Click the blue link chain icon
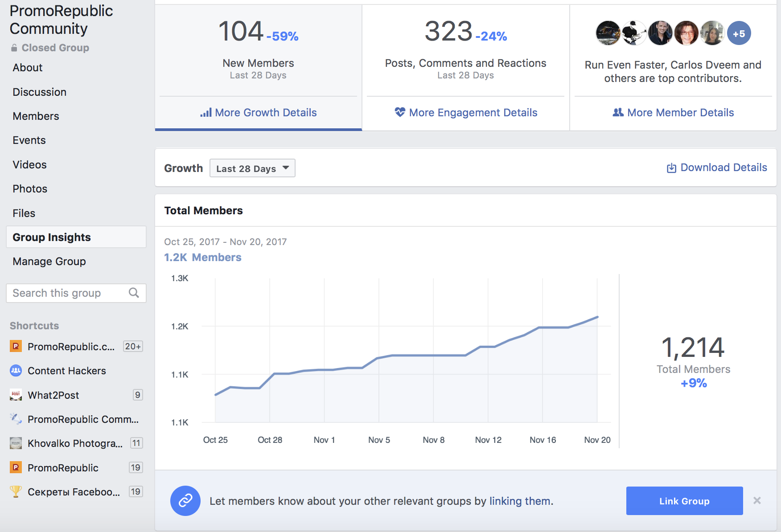The height and width of the screenshot is (532, 781). click(x=185, y=501)
